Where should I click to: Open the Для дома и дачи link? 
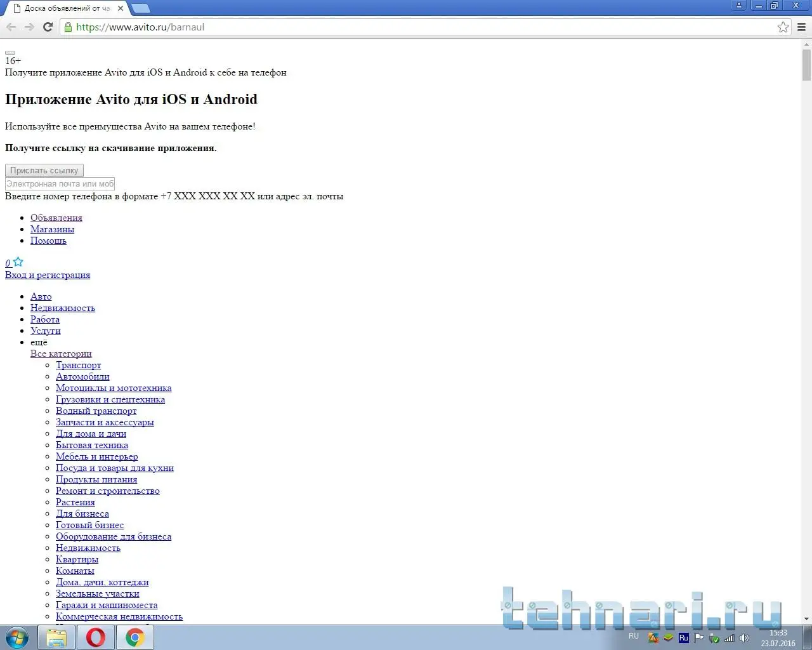point(91,434)
